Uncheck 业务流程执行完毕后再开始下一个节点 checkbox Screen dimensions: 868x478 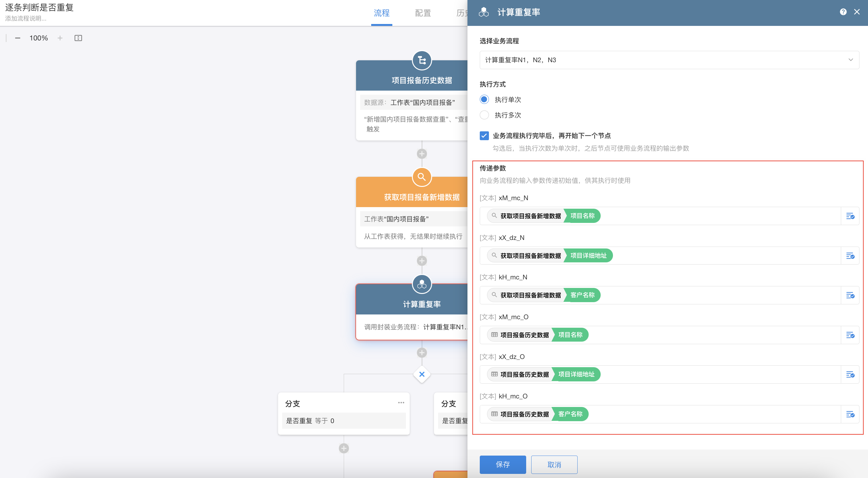tap(484, 136)
